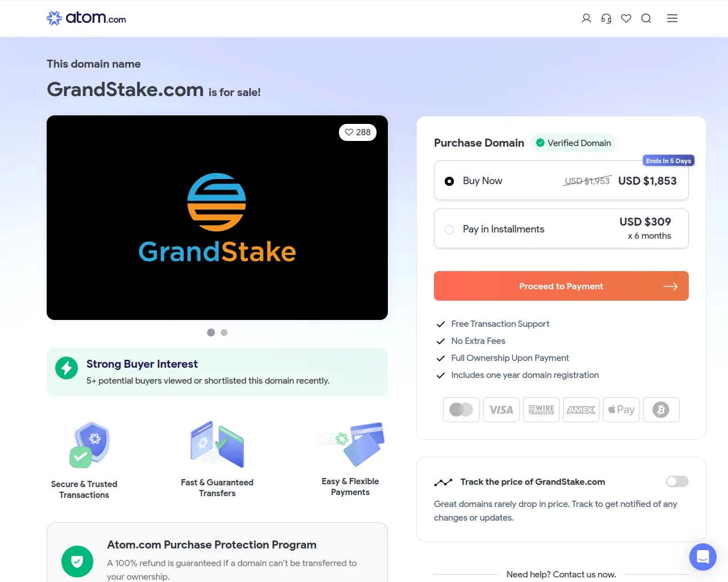Click the GrandStake logo image

point(217,218)
